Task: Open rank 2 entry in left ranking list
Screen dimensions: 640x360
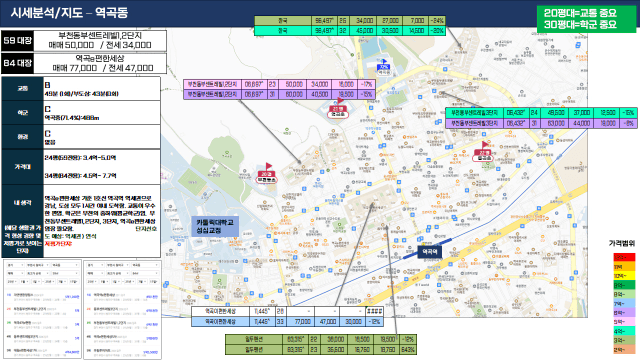Action: click(x=43, y=311)
